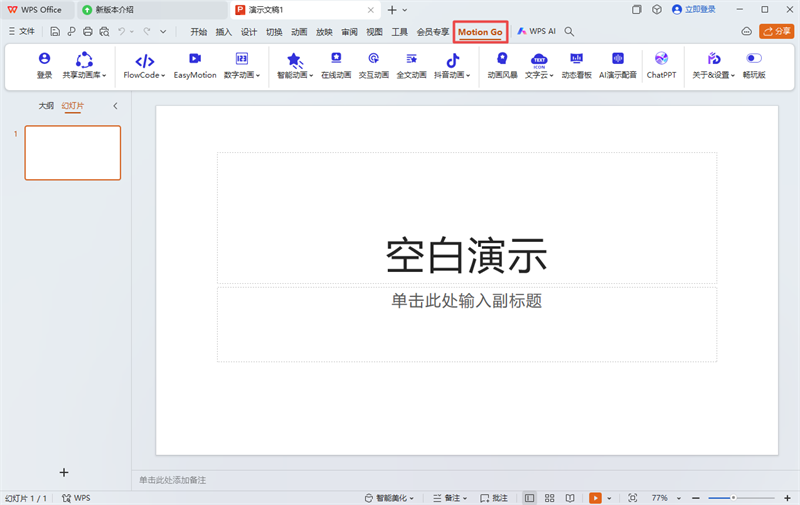Adjust the zoom slider in status bar
The height and width of the screenshot is (505, 800).
point(733,497)
